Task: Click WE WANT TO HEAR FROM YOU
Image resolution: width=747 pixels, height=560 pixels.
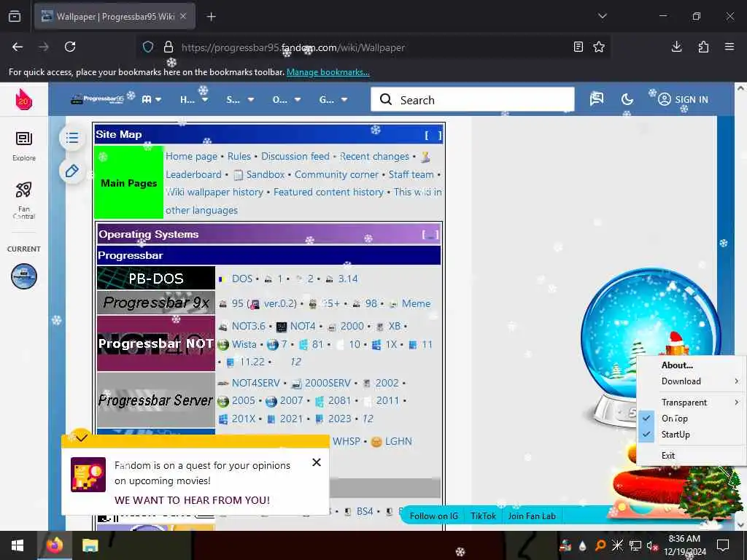Action: click(x=192, y=500)
